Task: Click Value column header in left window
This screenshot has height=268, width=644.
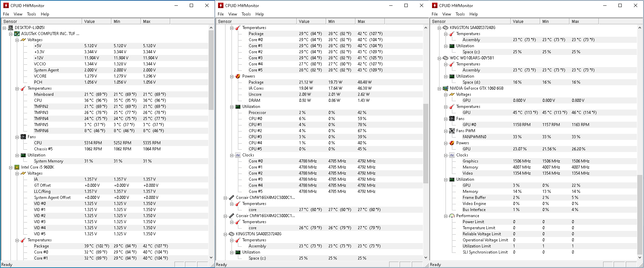Action: [97, 21]
